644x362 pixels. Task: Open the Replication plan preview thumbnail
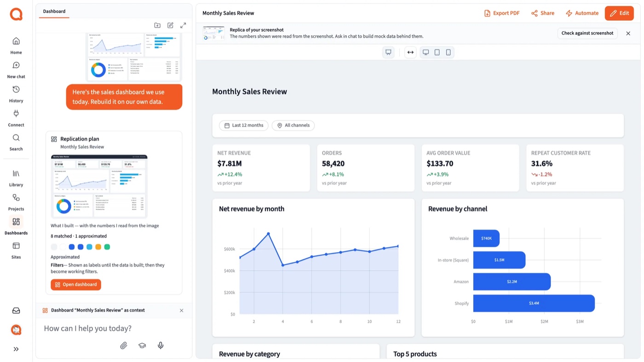(99, 186)
